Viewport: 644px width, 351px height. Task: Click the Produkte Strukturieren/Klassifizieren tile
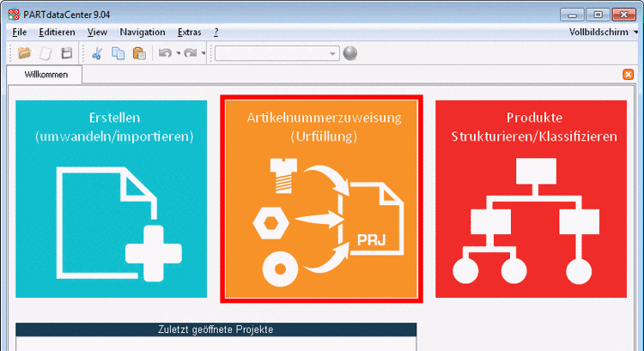tap(531, 199)
